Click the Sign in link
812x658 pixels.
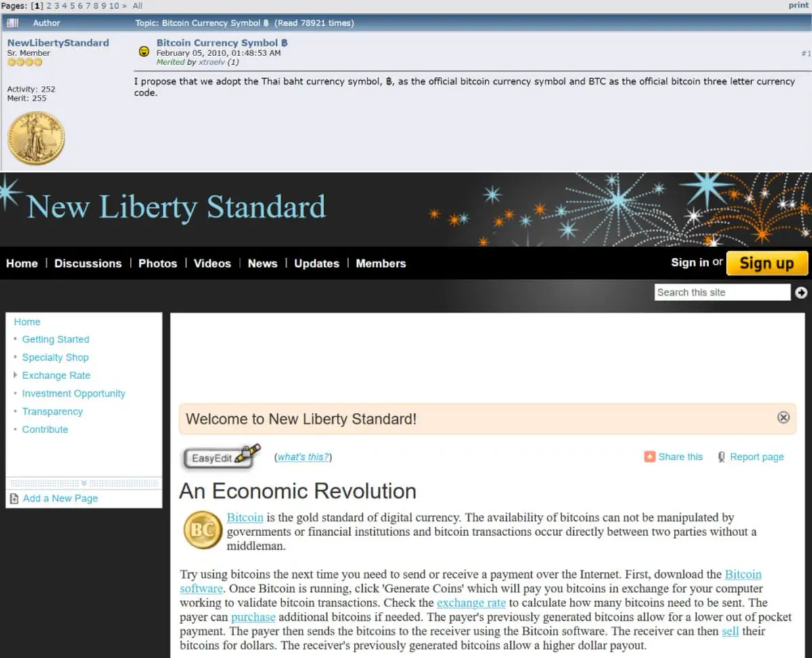point(690,262)
